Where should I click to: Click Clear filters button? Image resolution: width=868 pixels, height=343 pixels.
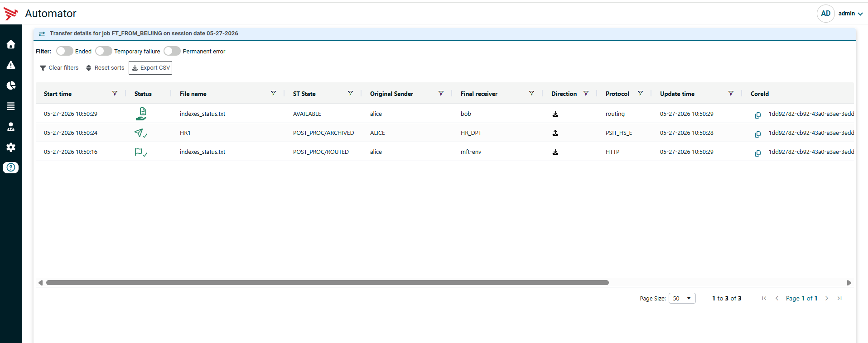click(59, 68)
